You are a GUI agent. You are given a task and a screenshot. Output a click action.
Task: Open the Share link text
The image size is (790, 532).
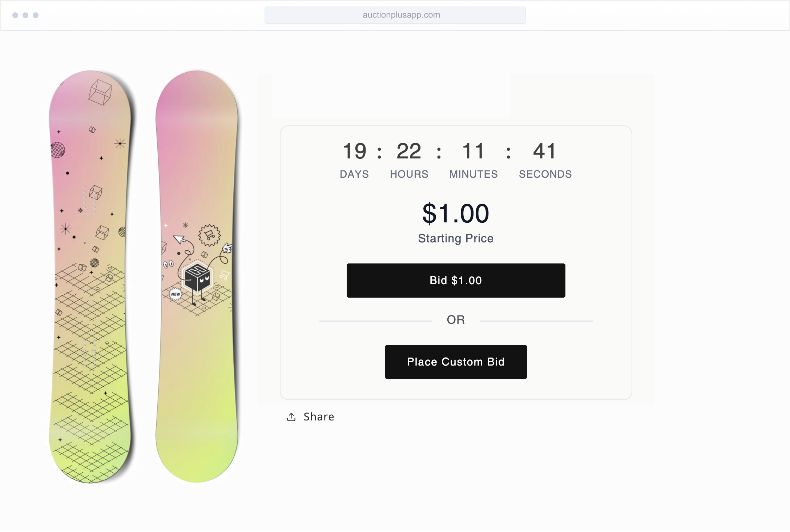(x=319, y=417)
